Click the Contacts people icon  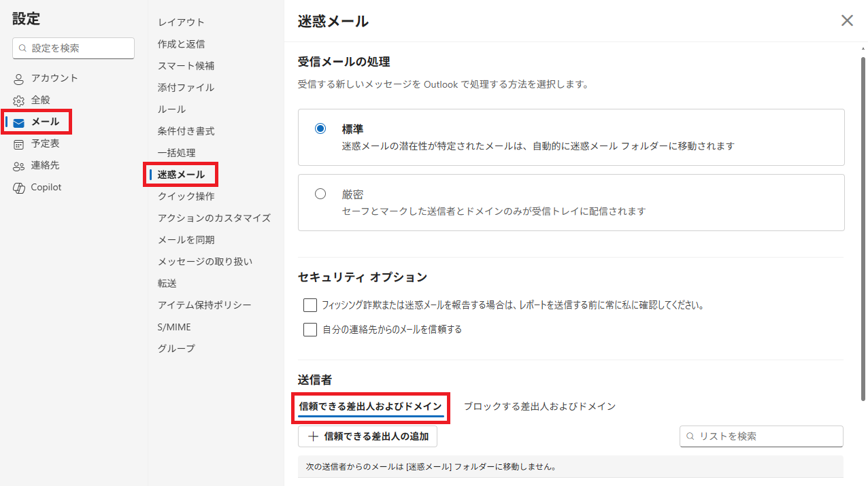[19, 166]
